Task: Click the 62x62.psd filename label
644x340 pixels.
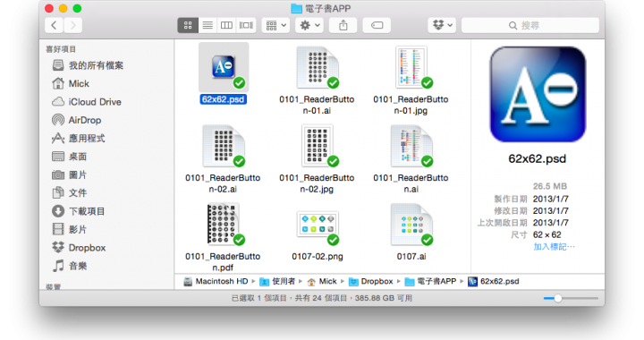Action: click(224, 99)
